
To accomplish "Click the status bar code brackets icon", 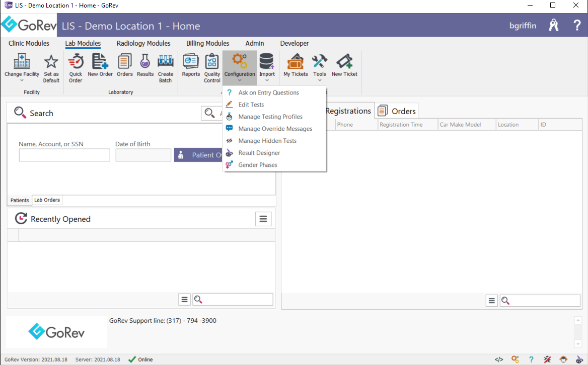I will (499, 359).
